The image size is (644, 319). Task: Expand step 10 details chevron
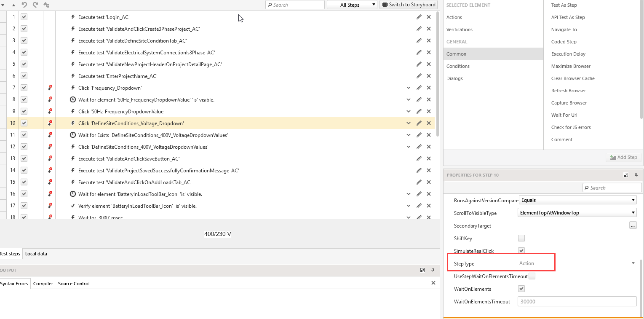point(408,123)
